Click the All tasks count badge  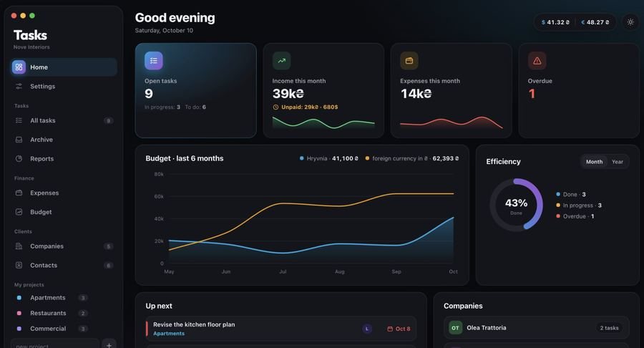pos(109,121)
